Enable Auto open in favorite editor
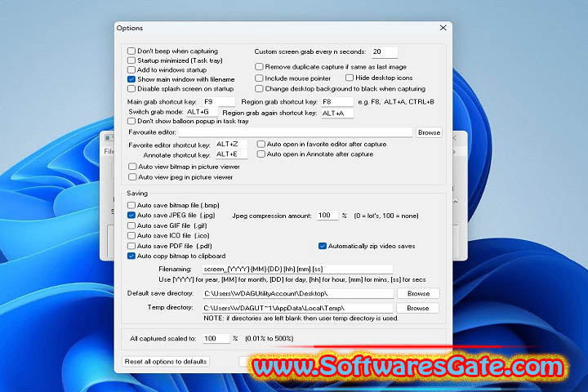Screen dimensions: 588x392 [x=261, y=144]
